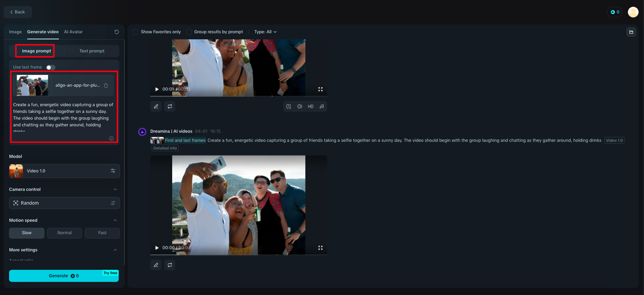Open the credits balance indicator showing 0
This screenshot has height=295, width=644.
615,12
